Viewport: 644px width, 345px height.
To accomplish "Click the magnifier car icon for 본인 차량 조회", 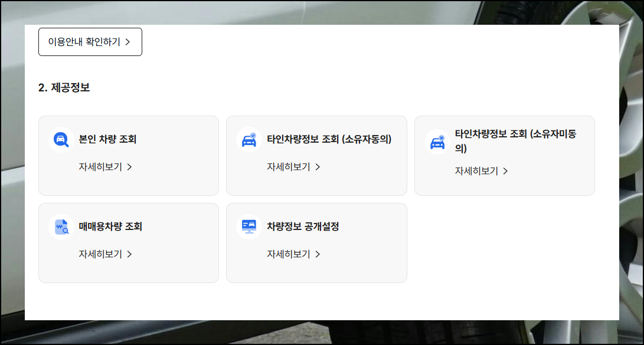I will [61, 140].
